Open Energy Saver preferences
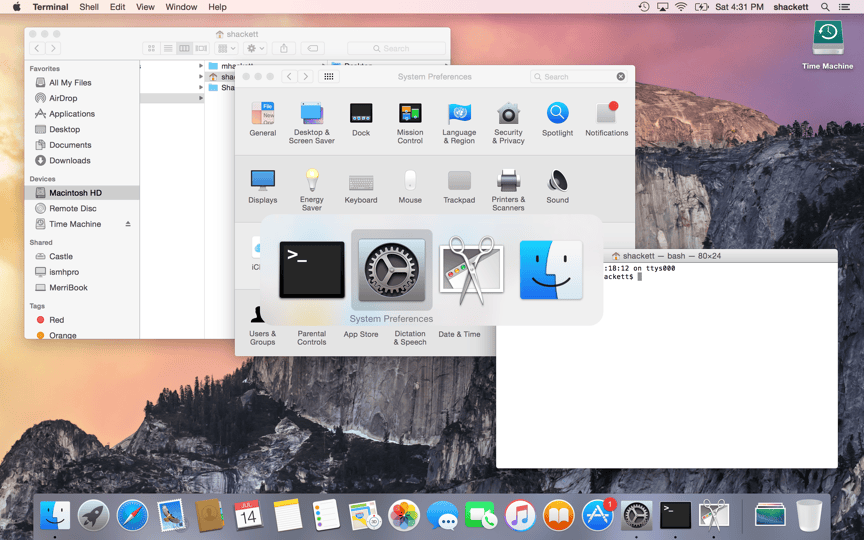This screenshot has width=864, height=540. 311,190
